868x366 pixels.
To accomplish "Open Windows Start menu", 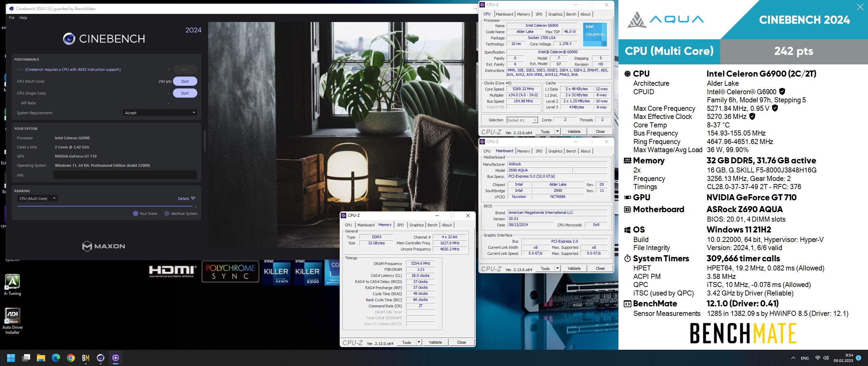I will [x=11, y=358].
